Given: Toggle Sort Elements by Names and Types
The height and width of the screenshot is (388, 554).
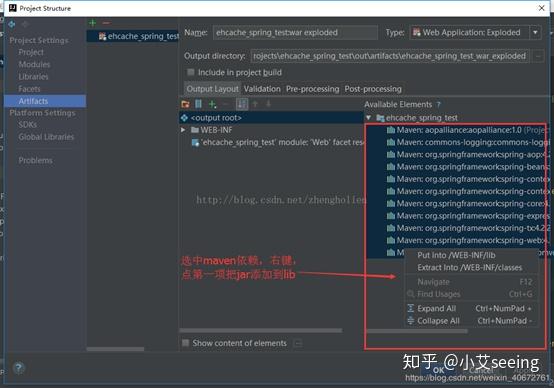Looking at the screenshot, I should (242, 104).
